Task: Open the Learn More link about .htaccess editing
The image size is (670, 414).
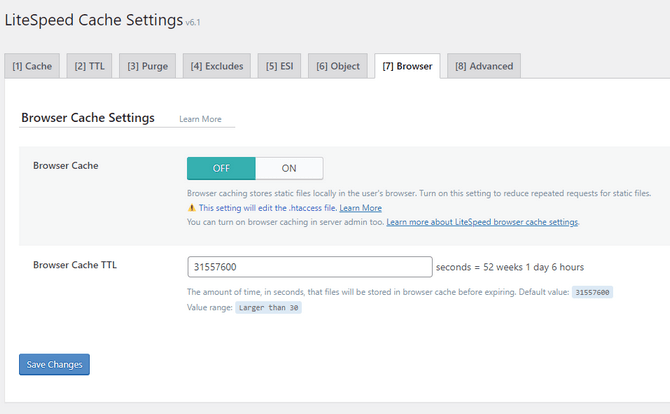Action: 360,208
